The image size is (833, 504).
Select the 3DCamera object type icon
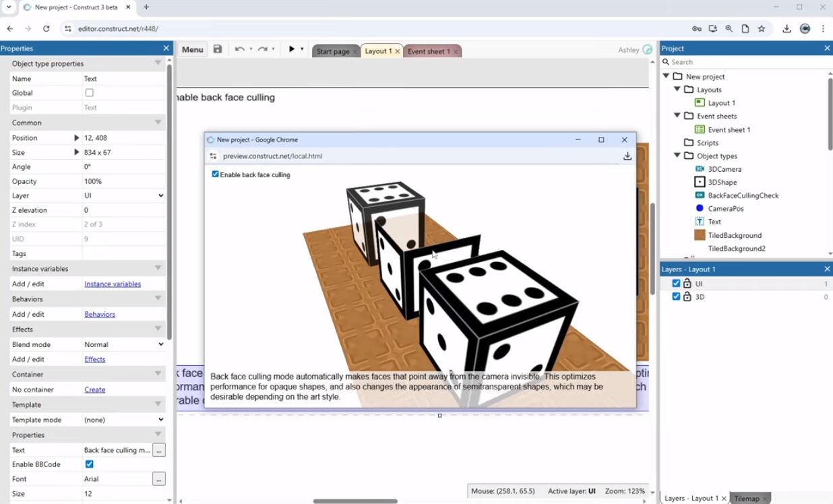coord(700,169)
